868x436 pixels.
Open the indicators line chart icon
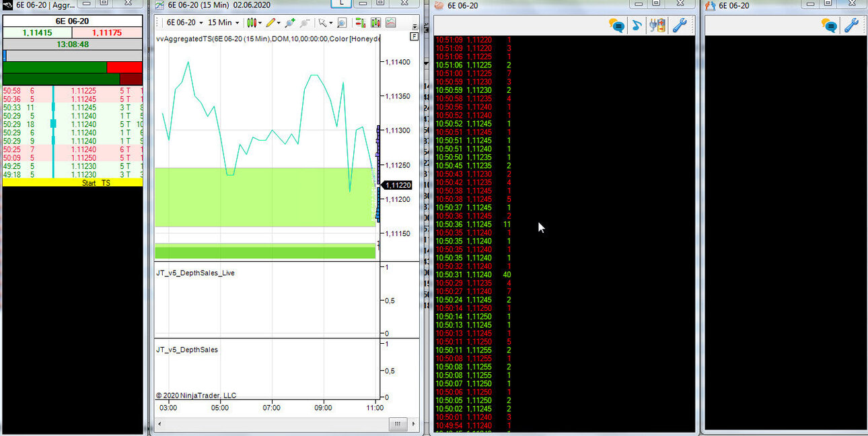tap(391, 22)
